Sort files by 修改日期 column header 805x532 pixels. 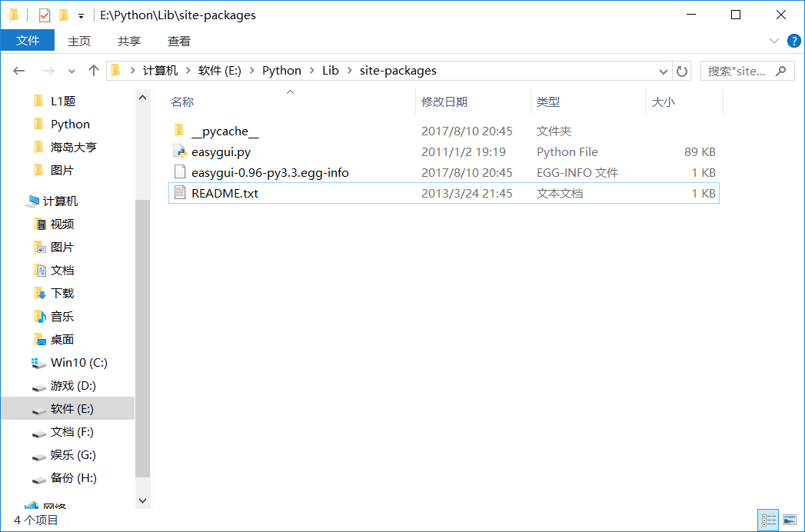[444, 101]
